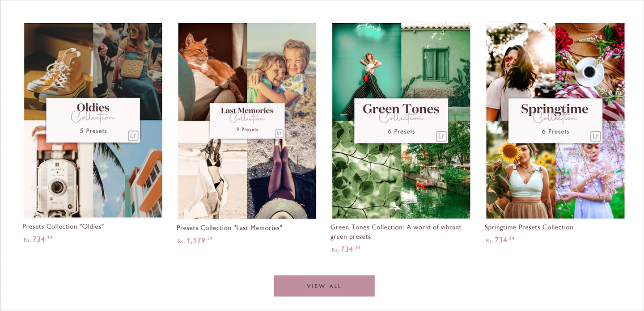Image resolution: width=644 pixels, height=311 pixels.
Task: Open the Oldies Collection product image
Action: tap(93, 120)
